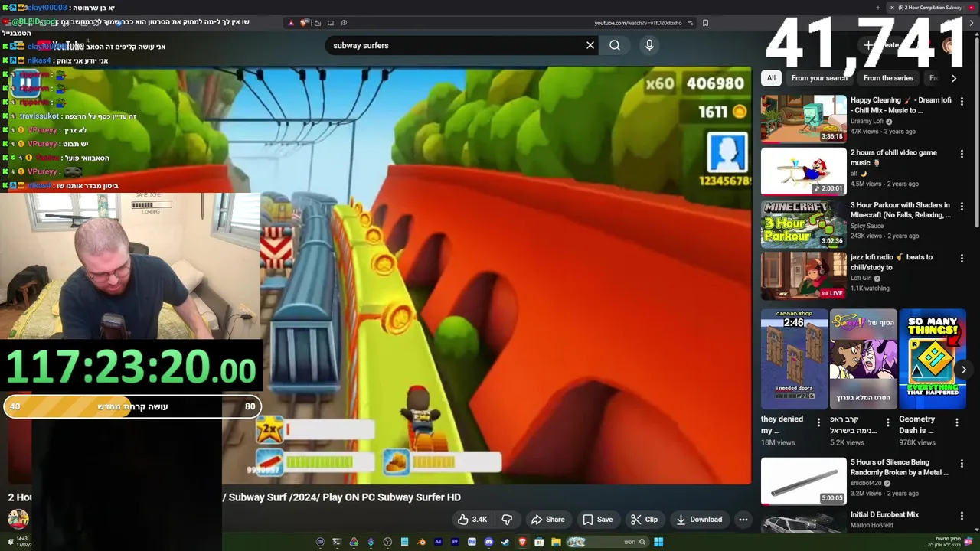
Task: Open File Explorer from the taskbar
Action: pyautogui.click(x=556, y=542)
